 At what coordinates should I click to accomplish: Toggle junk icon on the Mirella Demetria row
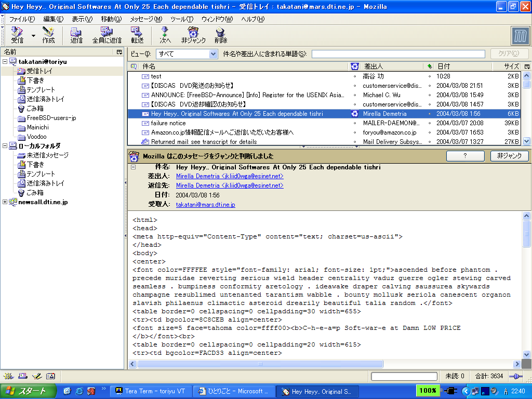click(x=354, y=114)
